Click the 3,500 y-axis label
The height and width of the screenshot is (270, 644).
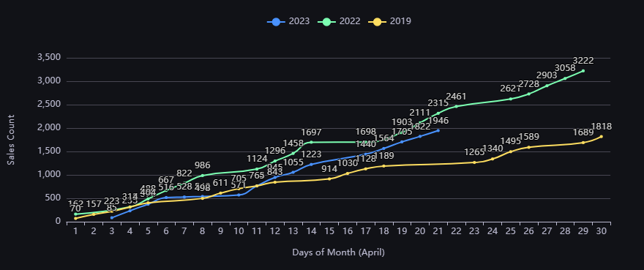click(x=49, y=58)
